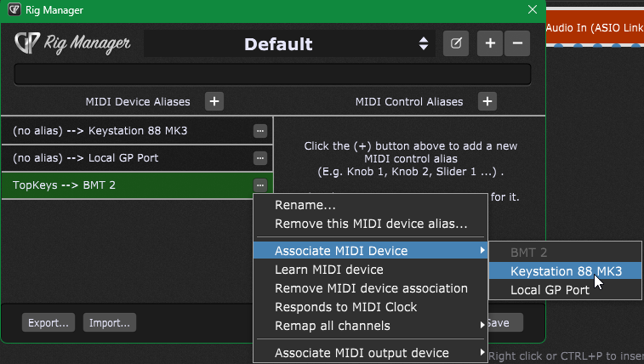Image resolution: width=644 pixels, height=364 pixels.
Task: Toggle Responds to MIDI Clock option
Action: coord(345,307)
